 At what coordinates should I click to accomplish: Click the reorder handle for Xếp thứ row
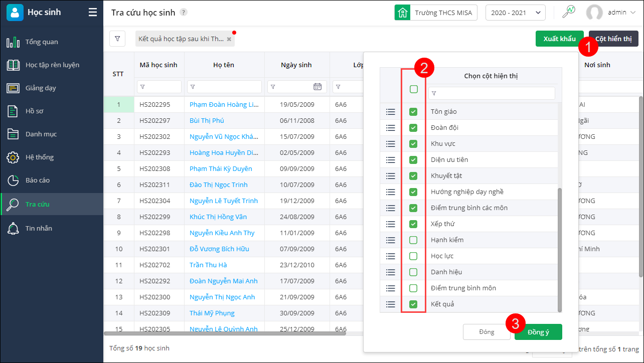click(391, 224)
